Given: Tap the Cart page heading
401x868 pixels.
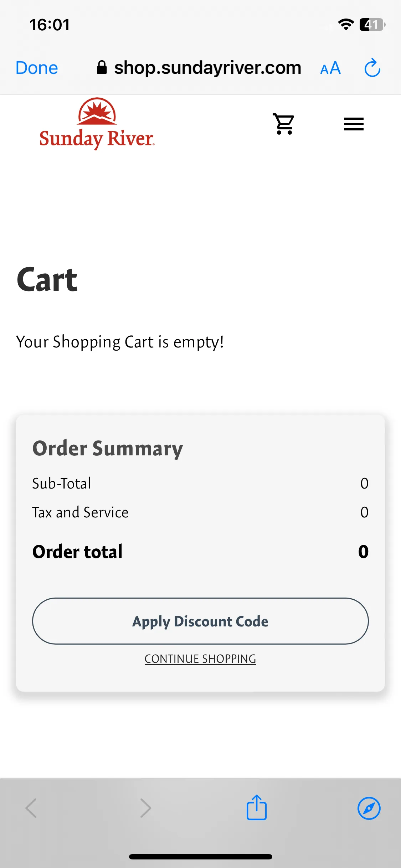Looking at the screenshot, I should (x=47, y=280).
